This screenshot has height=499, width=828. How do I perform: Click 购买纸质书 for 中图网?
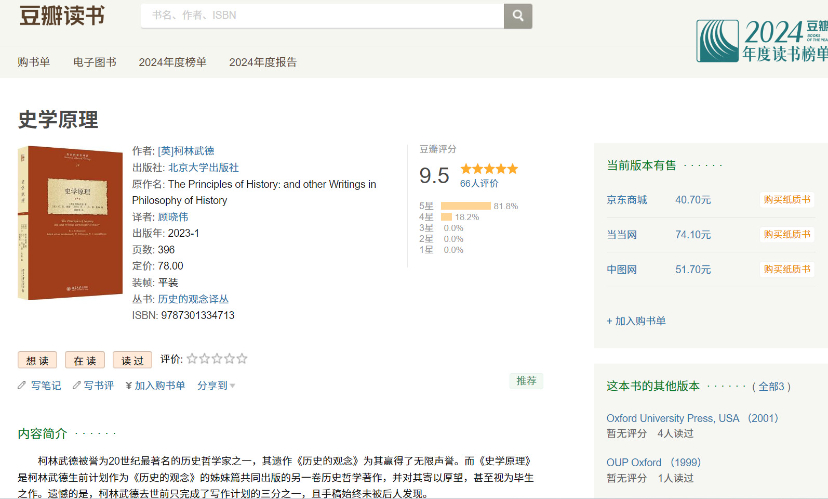click(x=787, y=269)
